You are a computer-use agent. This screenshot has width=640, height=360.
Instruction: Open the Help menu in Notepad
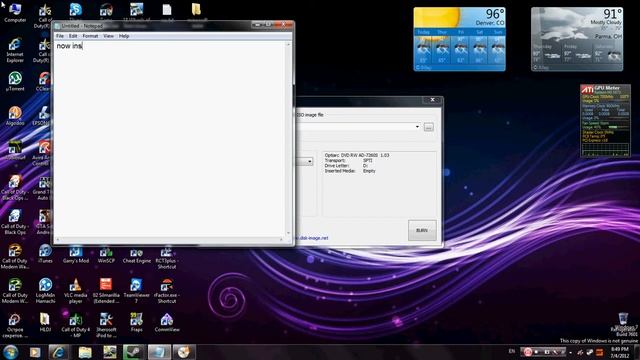pyautogui.click(x=124, y=36)
